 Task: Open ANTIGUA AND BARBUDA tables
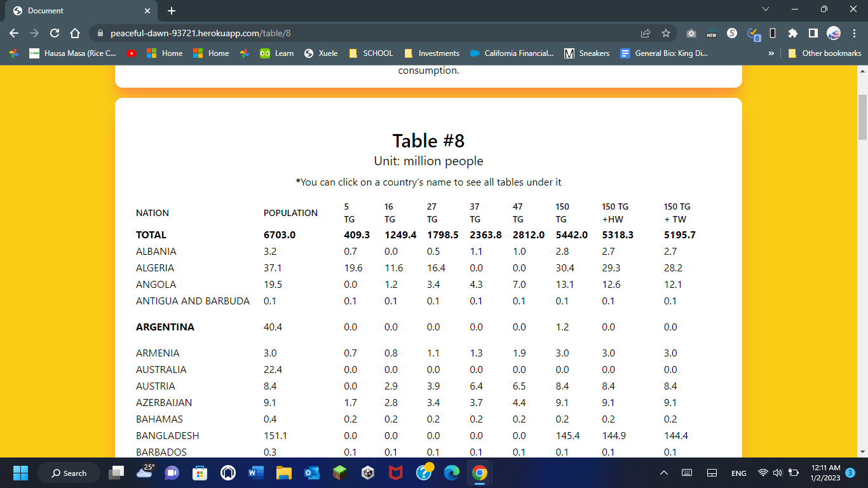coord(193,301)
